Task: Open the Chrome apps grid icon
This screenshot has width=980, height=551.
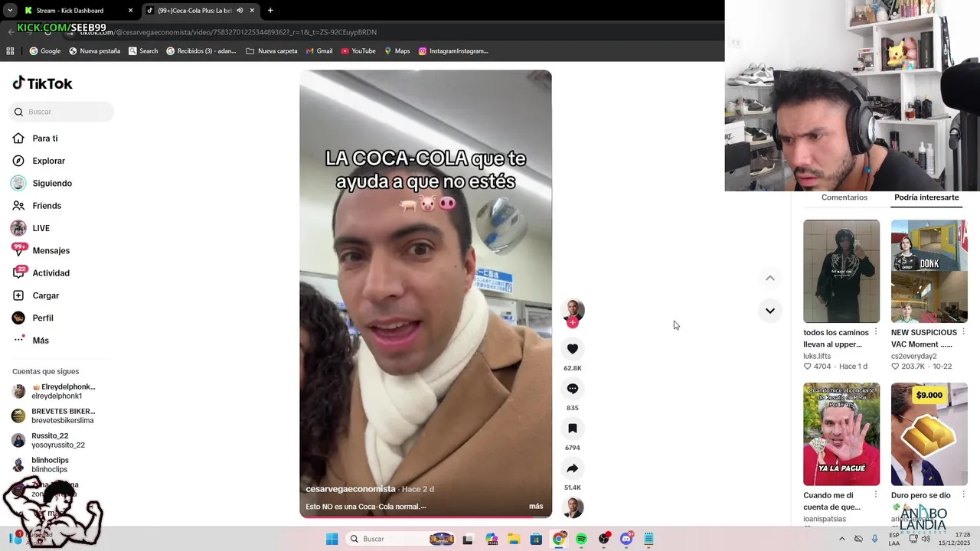Action: (10, 51)
